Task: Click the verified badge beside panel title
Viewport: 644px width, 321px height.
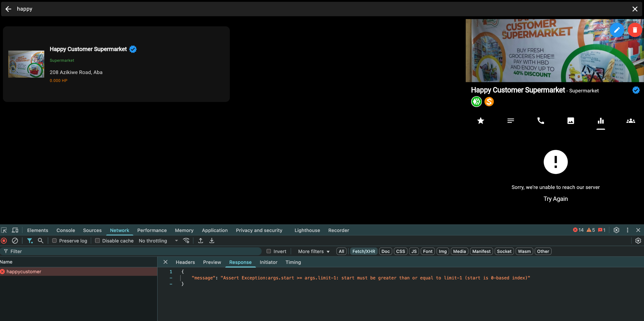Action: (x=636, y=90)
